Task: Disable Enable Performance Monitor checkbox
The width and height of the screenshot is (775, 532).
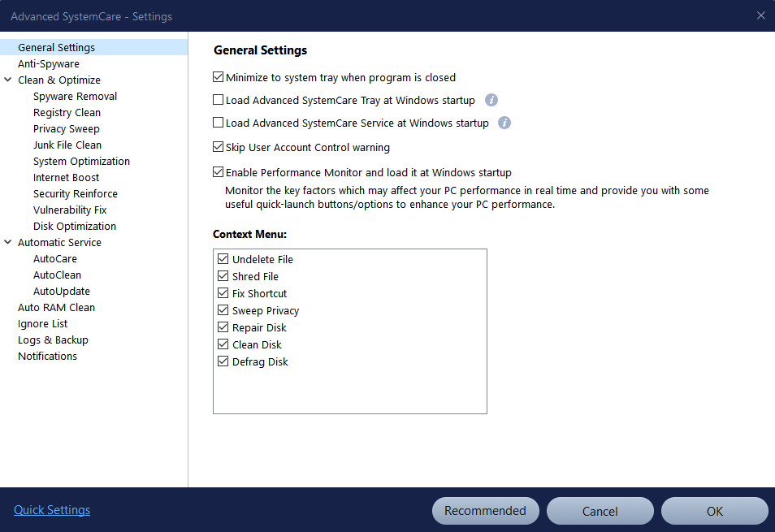Action: [x=218, y=172]
